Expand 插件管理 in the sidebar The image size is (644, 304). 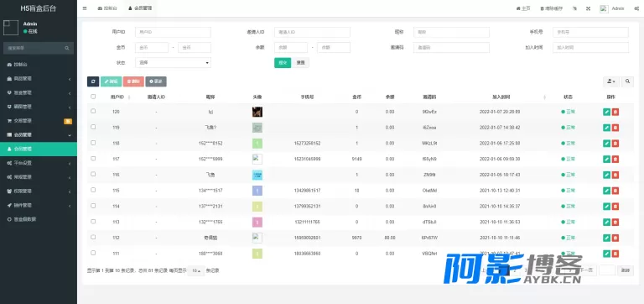tap(39, 205)
